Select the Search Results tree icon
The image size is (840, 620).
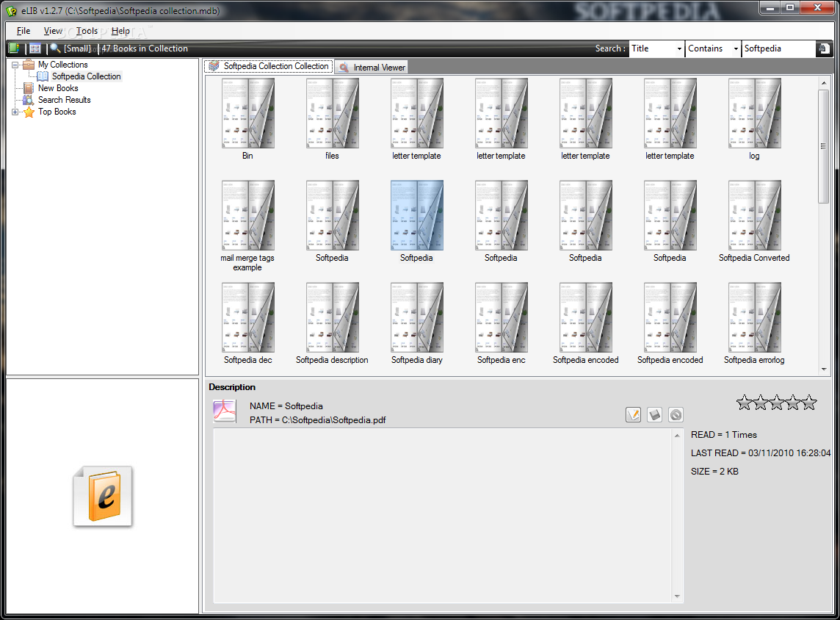29,100
